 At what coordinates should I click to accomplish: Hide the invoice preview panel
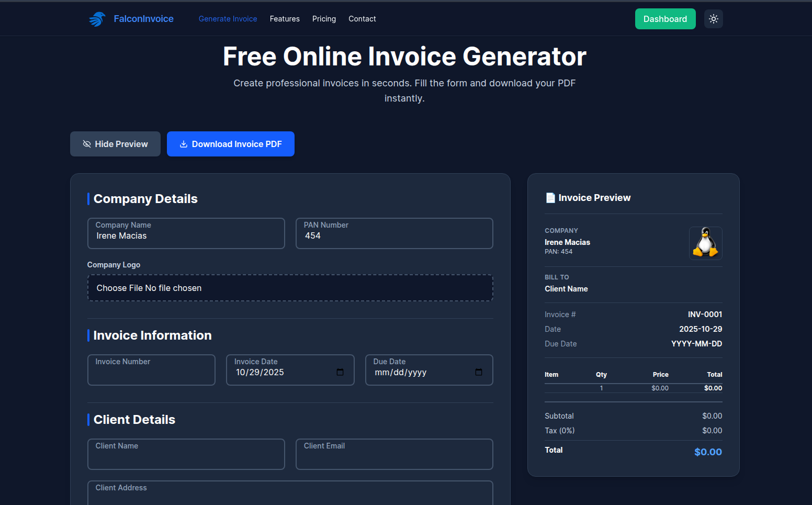tap(115, 144)
